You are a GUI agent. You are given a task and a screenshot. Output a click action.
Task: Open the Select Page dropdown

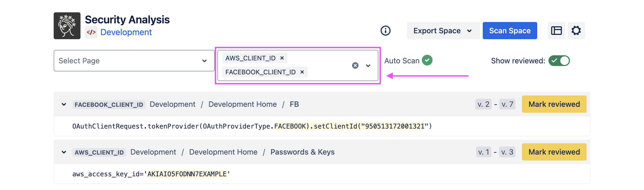click(134, 61)
